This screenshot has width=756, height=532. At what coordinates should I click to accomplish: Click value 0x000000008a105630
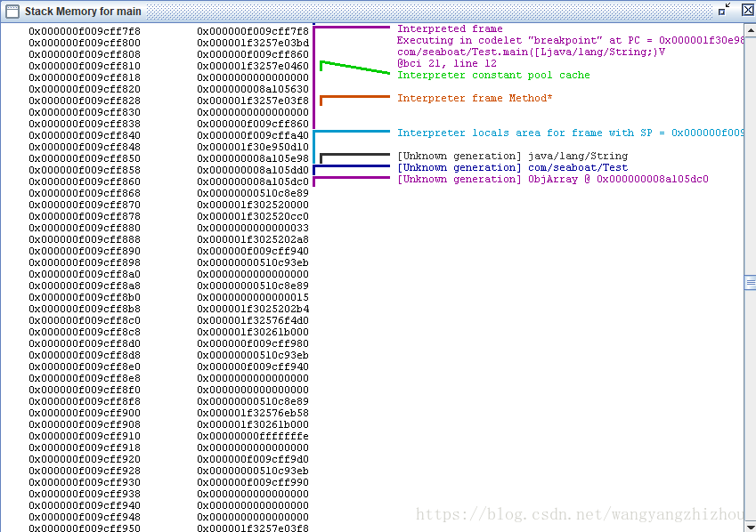tap(253, 89)
